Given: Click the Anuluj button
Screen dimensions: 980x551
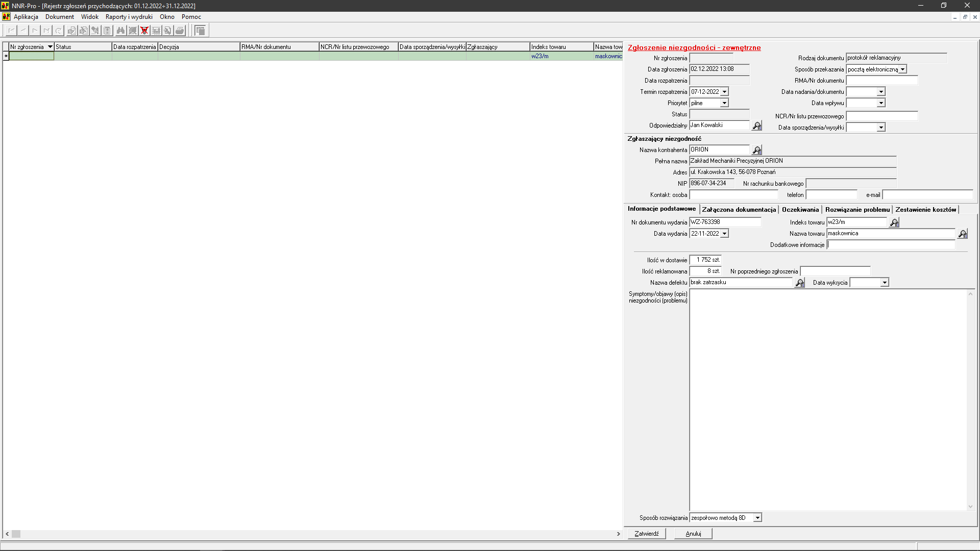Looking at the screenshot, I should 693,534.
